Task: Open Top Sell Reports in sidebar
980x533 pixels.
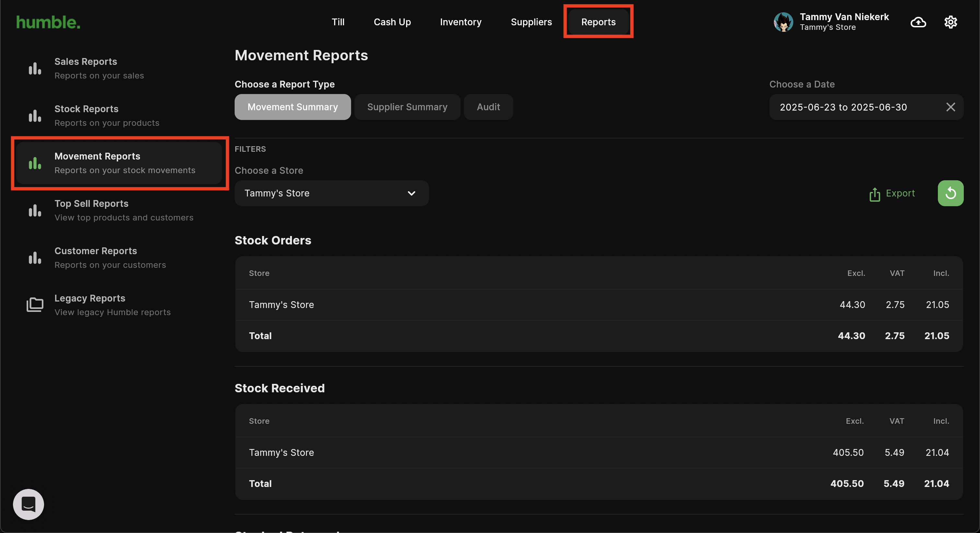Action: click(x=119, y=210)
